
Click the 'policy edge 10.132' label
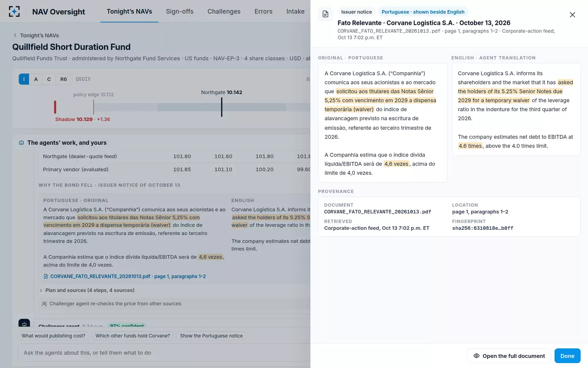tap(94, 94)
